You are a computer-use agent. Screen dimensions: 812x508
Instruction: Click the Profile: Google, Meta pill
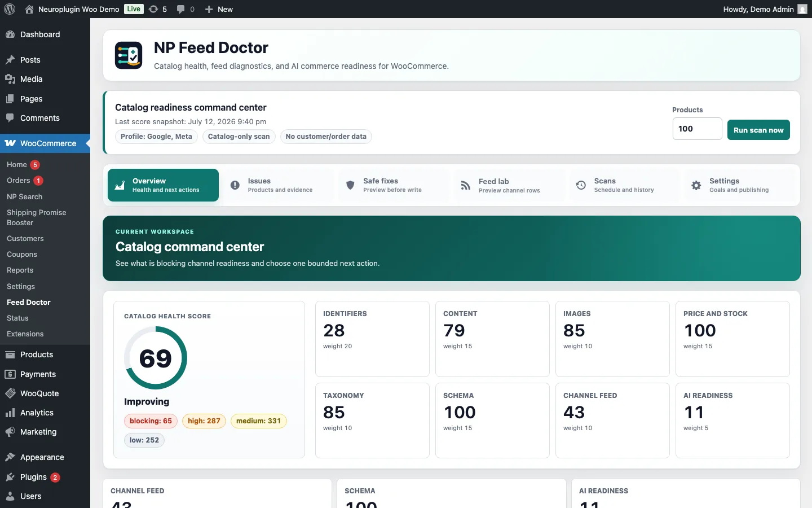(156, 137)
